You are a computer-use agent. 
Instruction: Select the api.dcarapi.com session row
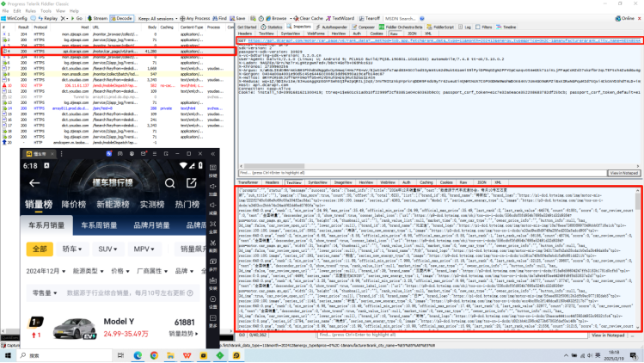119,52
